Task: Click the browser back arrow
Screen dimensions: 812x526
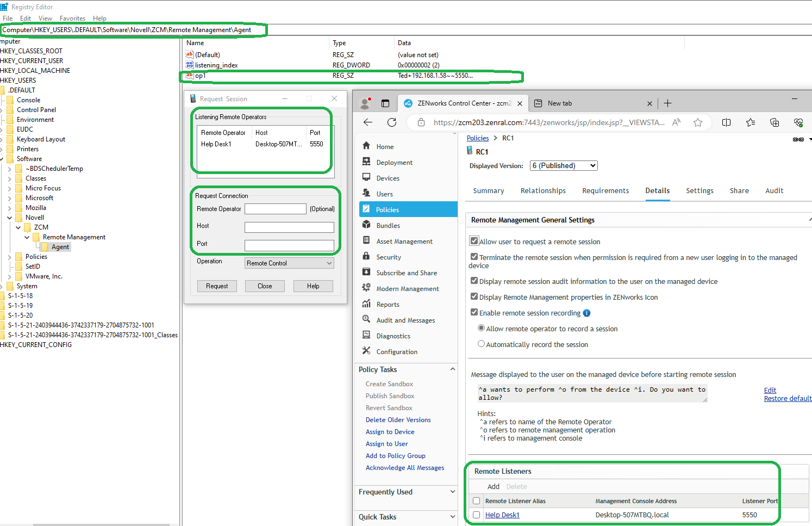Action: pyautogui.click(x=368, y=122)
